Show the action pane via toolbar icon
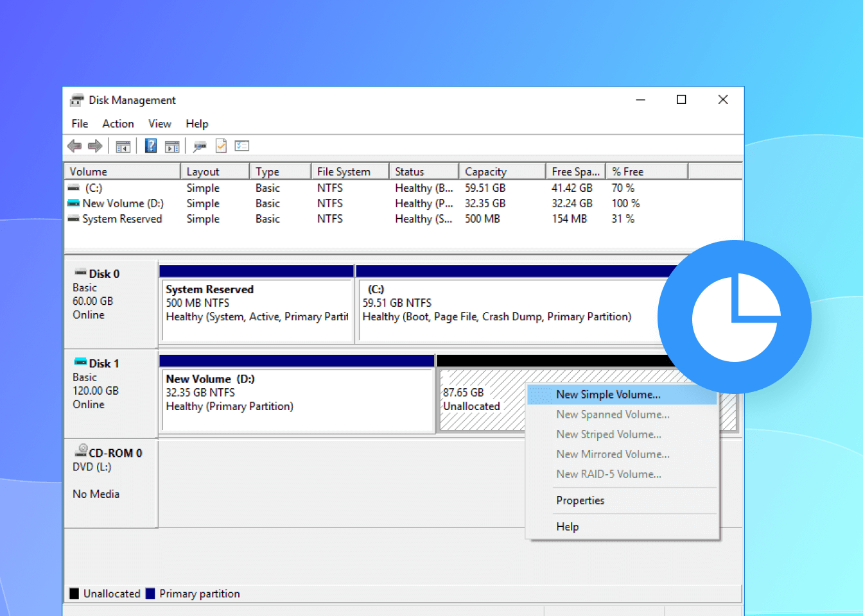 click(x=172, y=146)
